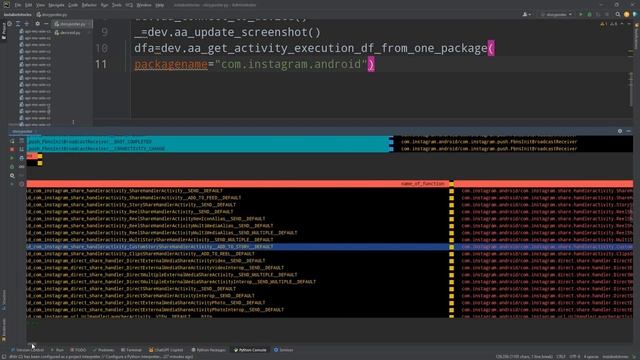Open the File menu
640x360 pixels.
click(18, 5)
